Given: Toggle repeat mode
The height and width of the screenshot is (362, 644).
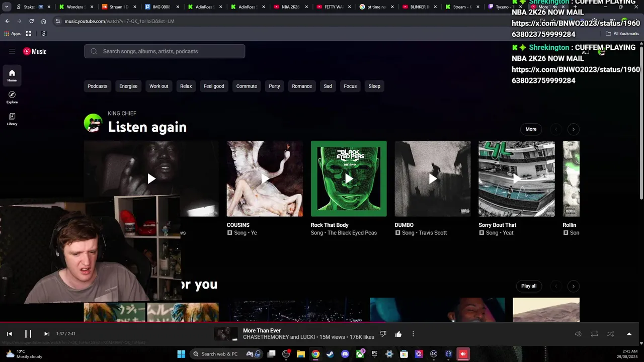Looking at the screenshot, I should tap(594, 334).
